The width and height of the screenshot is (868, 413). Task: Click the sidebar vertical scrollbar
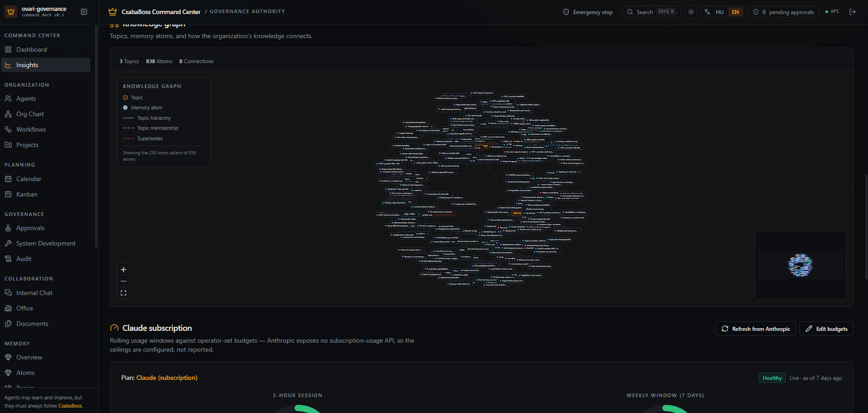click(96, 136)
